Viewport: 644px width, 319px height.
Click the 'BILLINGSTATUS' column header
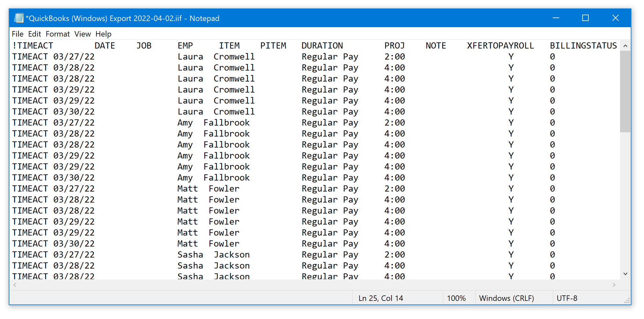[584, 46]
